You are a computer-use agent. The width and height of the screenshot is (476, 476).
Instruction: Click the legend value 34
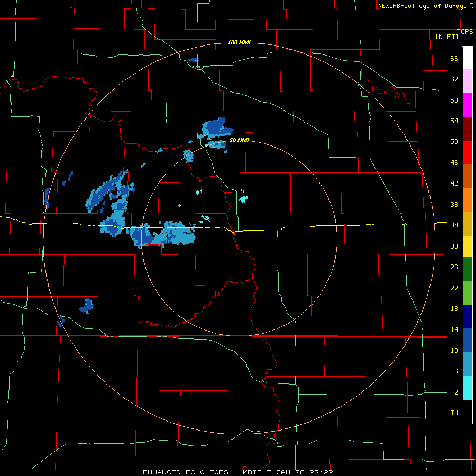coord(454,225)
